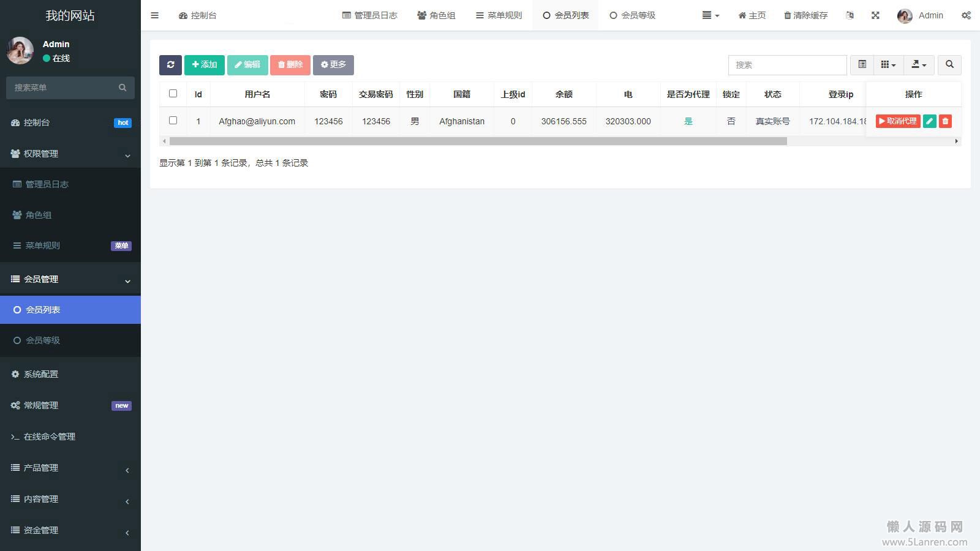Open 系统配置 in the sidebar
The image size is (980, 551).
pos(70,374)
